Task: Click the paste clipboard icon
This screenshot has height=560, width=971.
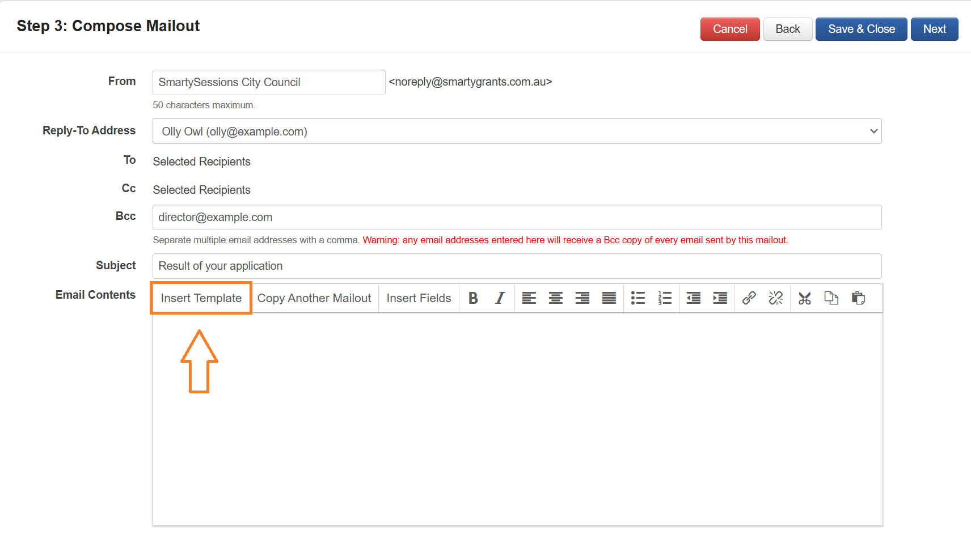Action: (858, 298)
